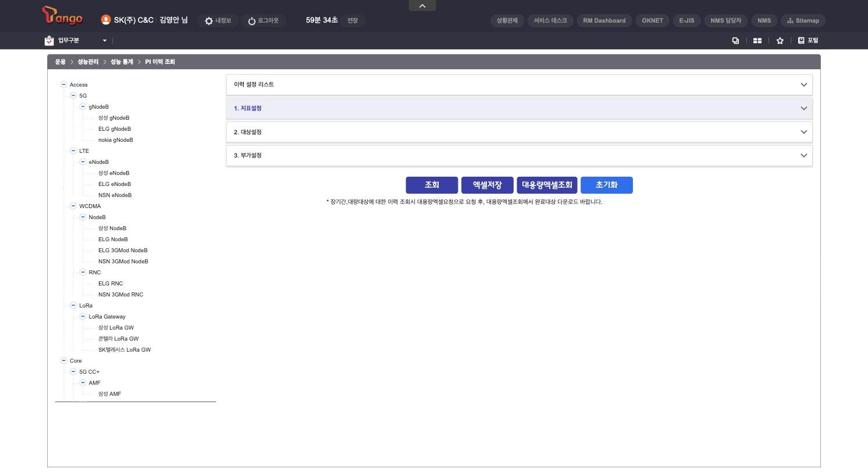Click the 조회 search button
Viewport: 868px width, 472px height.
click(x=432, y=185)
